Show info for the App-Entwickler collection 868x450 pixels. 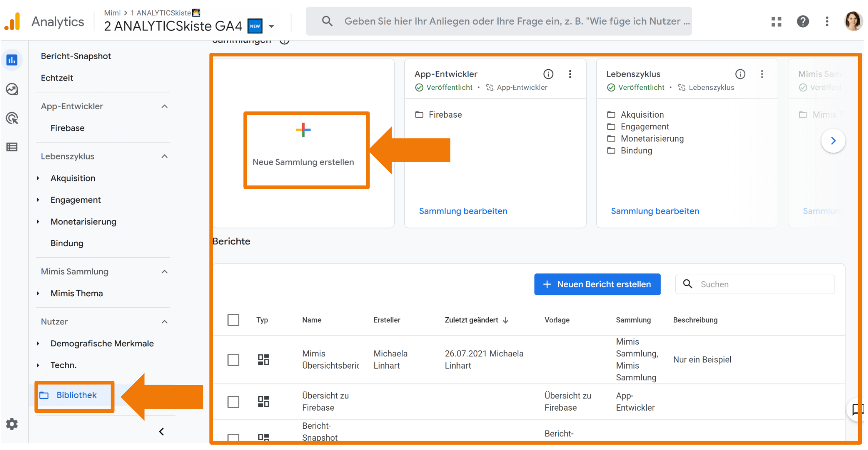click(548, 74)
